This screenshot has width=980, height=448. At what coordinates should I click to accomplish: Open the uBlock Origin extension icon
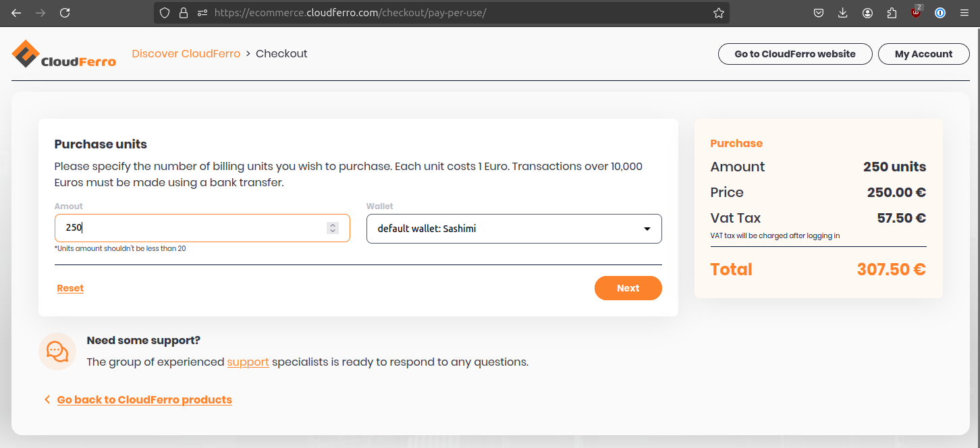916,13
